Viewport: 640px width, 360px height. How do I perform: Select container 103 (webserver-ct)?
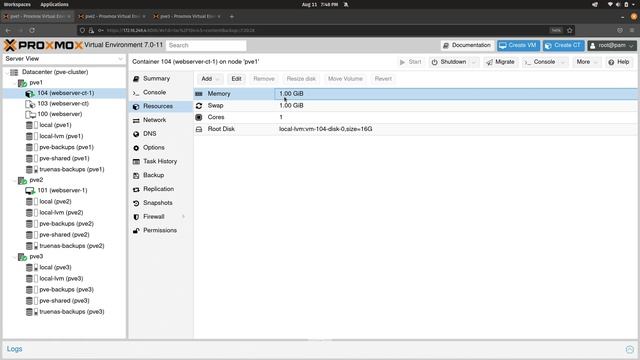[x=63, y=104]
